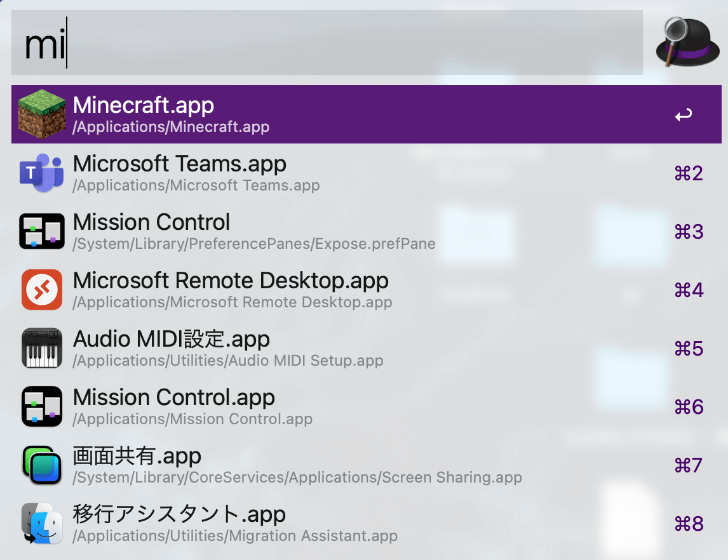The height and width of the screenshot is (560, 728).
Task: Click in the search field containing 'mi'
Action: click(327, 43)
